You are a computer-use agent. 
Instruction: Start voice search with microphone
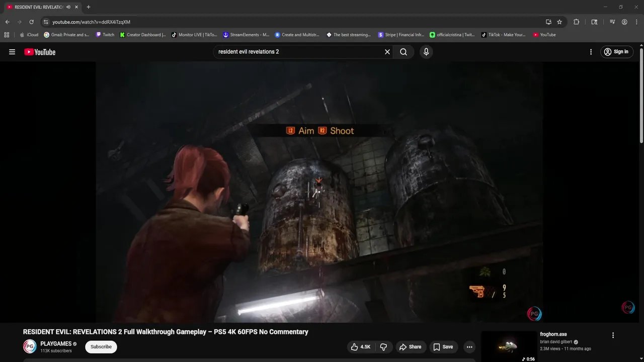[x=426, y=52]
